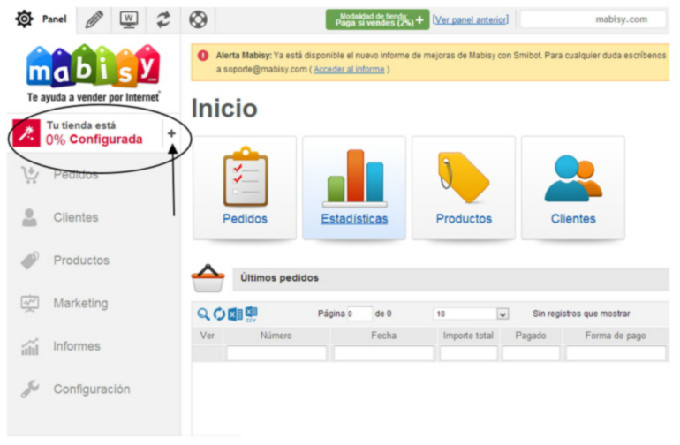Click the Pagado filter input
This screenshot has width=680, height=445.
(x=531, y=353)
